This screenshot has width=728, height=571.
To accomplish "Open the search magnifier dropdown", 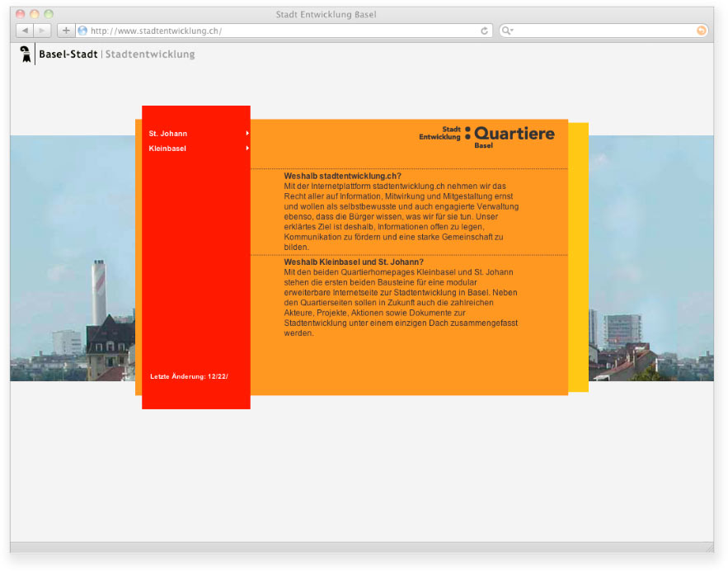I will pyautogui.click(x=508, y=31).
